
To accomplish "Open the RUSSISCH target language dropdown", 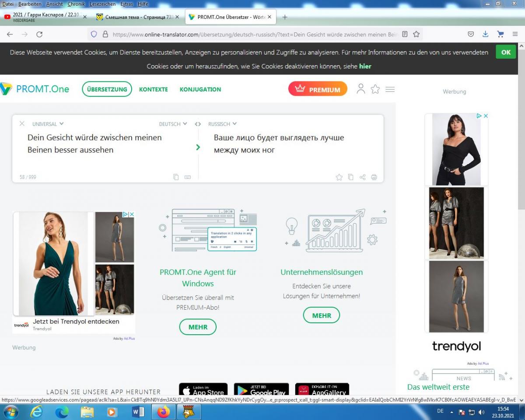I will tap(222, 124).
